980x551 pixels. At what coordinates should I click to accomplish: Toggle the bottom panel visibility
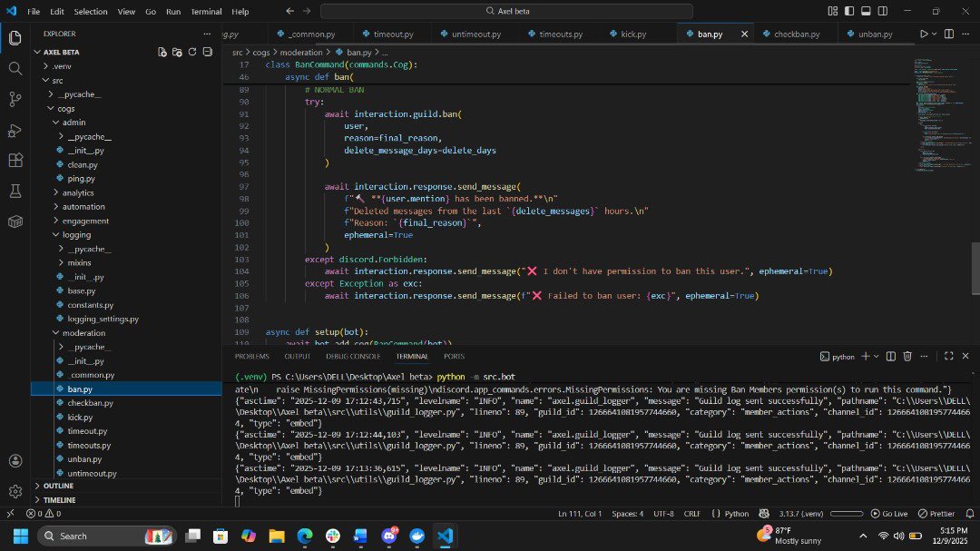click(x=866, y=11)
